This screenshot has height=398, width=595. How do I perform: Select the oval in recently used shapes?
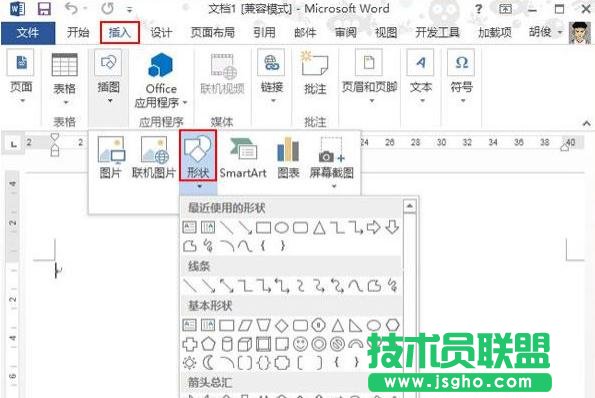click(282, 228)
